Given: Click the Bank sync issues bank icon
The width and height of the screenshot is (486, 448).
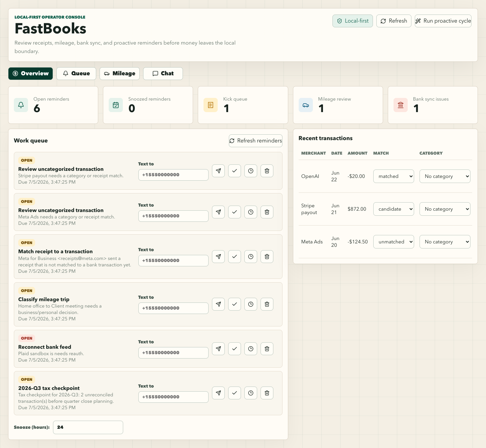Looking at the screenshot, I should [x=401, y=105].
